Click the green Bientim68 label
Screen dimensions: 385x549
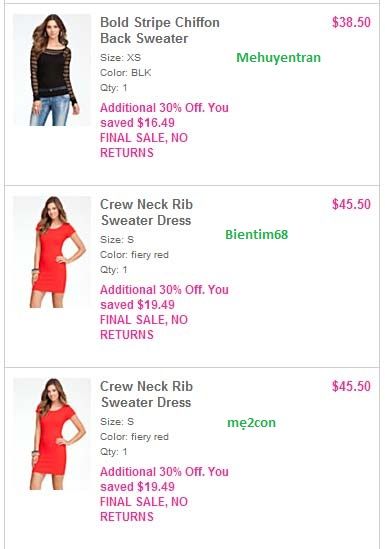(257, 234)
